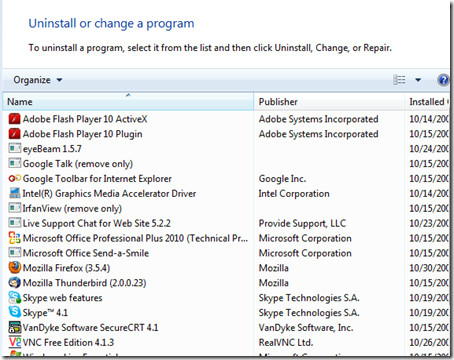Click the Microsoft Office Send-a-Smile icon
Screen dimensions: 454x360
pyautogui.click(x=14, y=253)
